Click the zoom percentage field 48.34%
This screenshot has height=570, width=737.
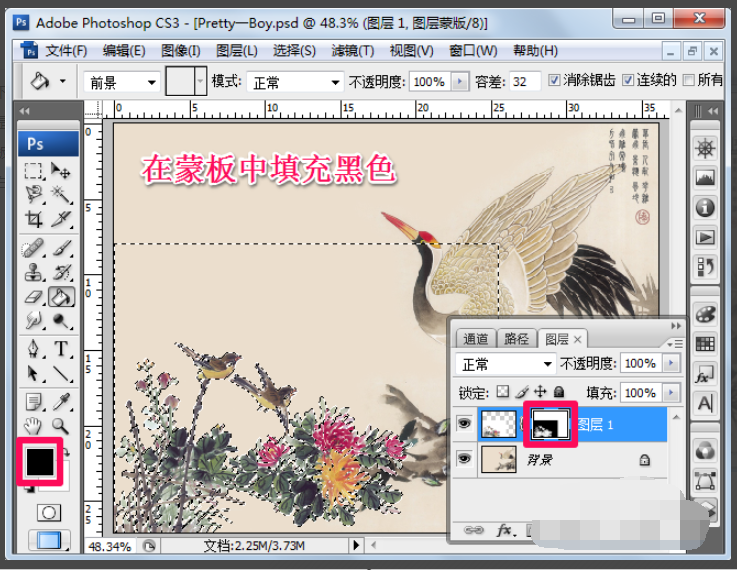[x=110, y=547]
